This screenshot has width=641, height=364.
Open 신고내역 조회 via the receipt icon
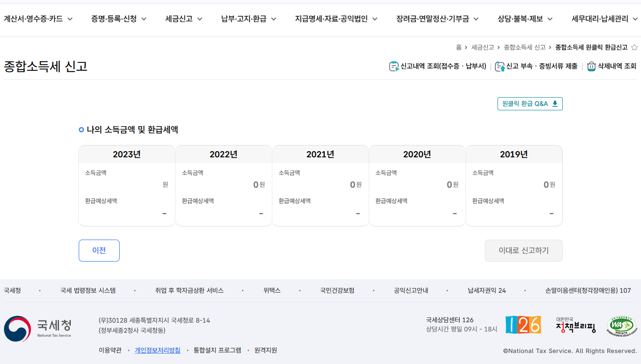coord(394,66)
